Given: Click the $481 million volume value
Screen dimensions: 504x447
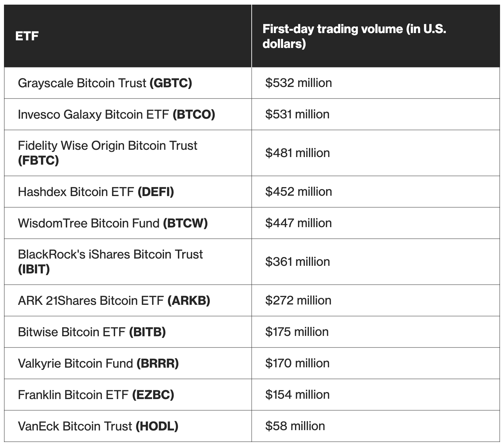Looking at the screenshot, I should coord(298,153).
